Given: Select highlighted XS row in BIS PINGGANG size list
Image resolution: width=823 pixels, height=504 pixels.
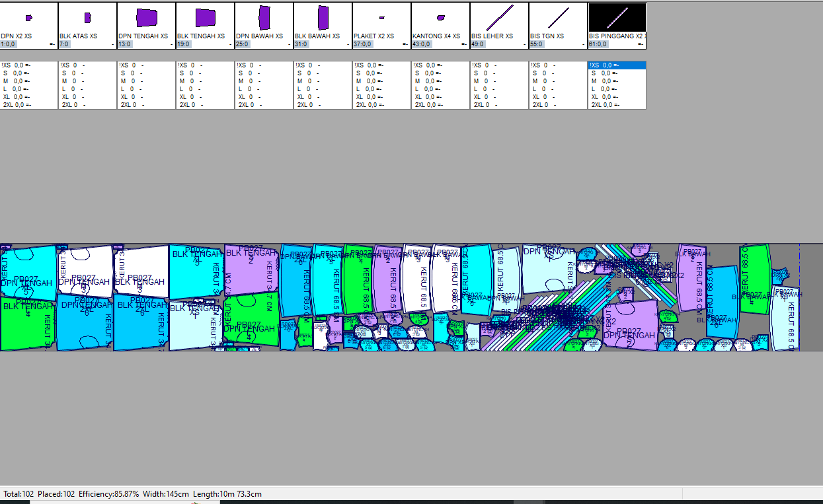Looking at the screenshot, I should point(616,65).
